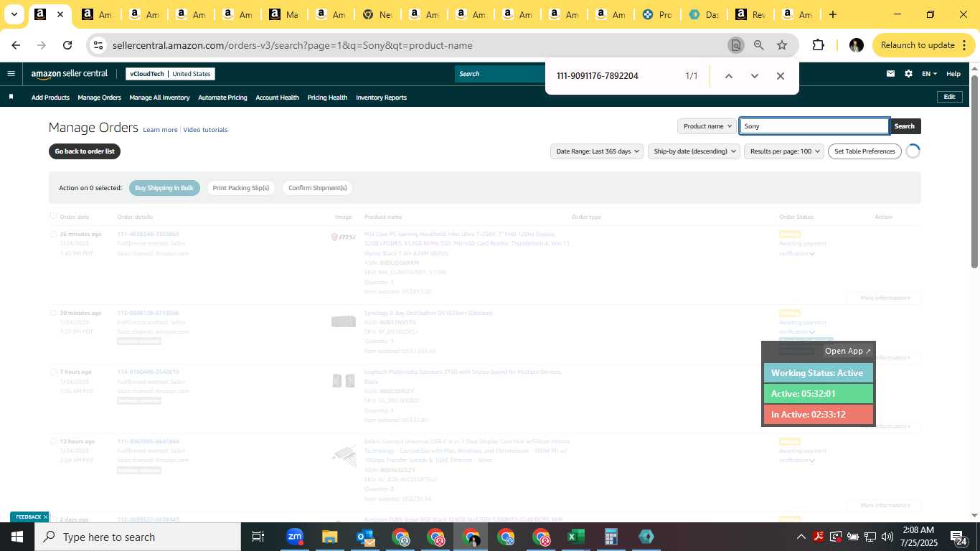Close the find-in-page bar
The height and width of the screenshot is (551, 980).
coord(781,76)
